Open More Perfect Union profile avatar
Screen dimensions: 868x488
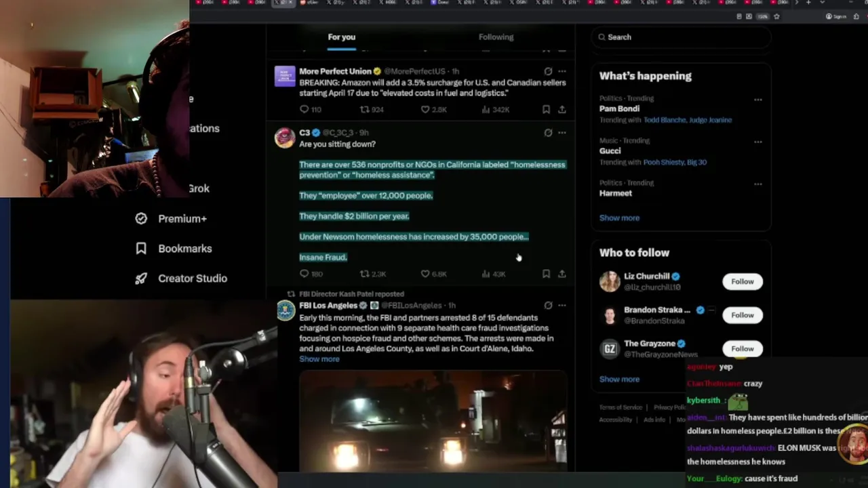click(x=285, y=76)
